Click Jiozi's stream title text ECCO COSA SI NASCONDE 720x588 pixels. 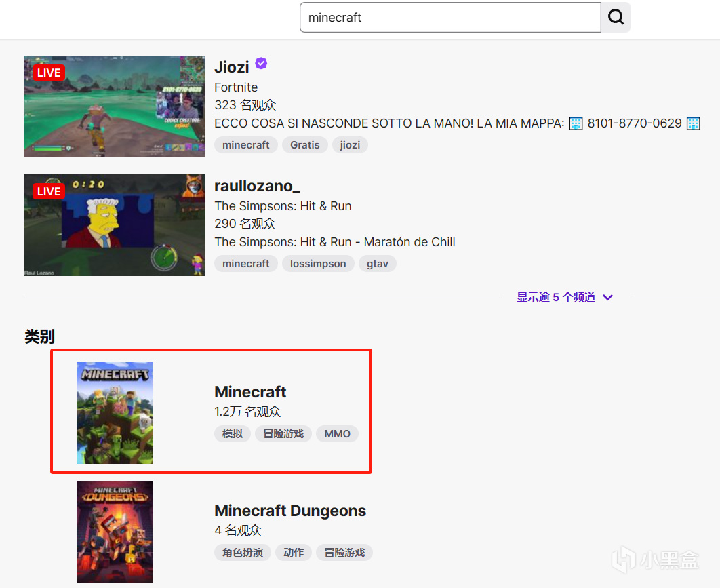457,123
